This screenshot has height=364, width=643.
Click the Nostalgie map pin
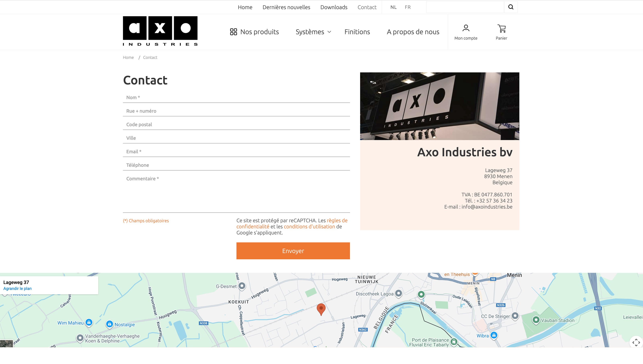click(x=109, y=324)
